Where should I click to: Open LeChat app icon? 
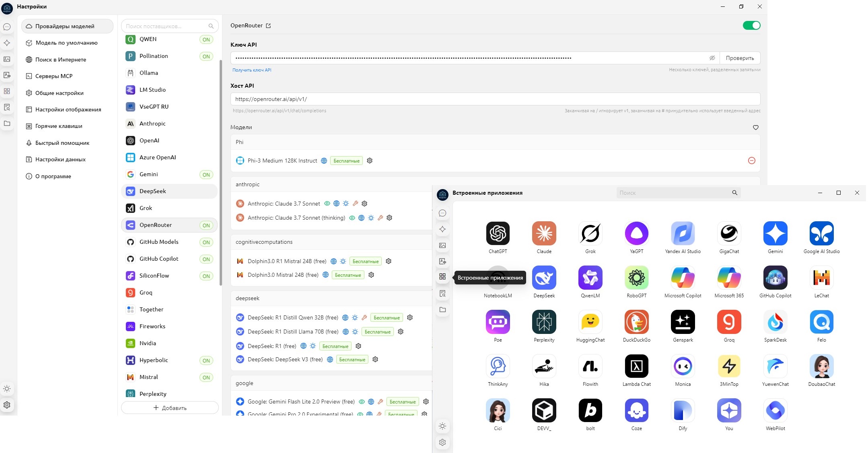pos(821,278)
